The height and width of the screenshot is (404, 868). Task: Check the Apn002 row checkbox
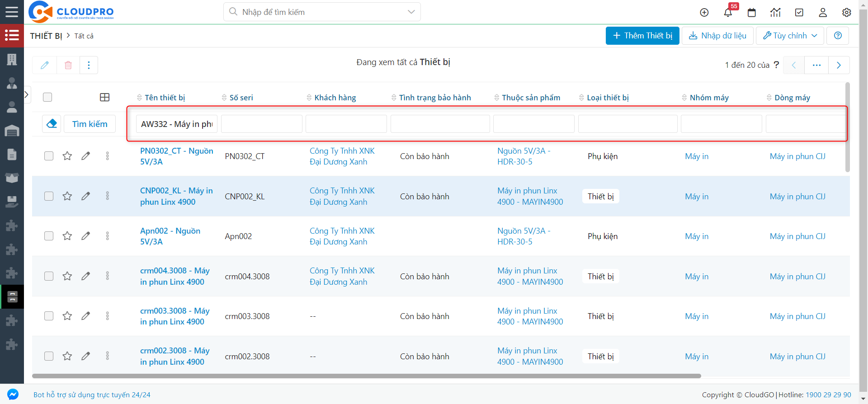coord(49,236)
